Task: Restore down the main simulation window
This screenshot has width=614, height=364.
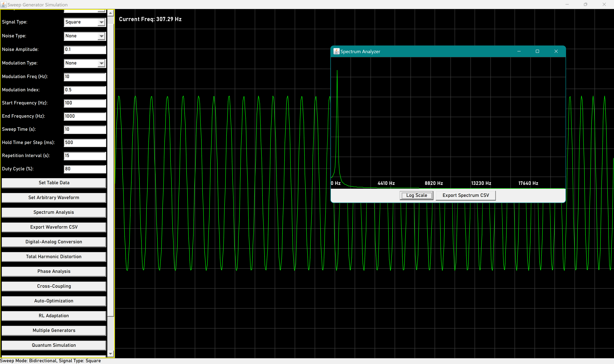Action: (585, 4)
